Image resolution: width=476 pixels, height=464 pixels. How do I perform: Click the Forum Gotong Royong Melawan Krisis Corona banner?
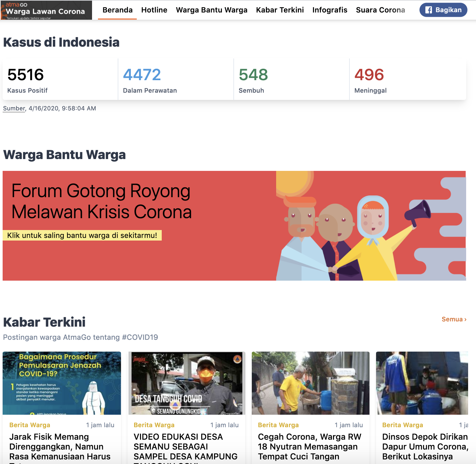[x=234, y=226]
